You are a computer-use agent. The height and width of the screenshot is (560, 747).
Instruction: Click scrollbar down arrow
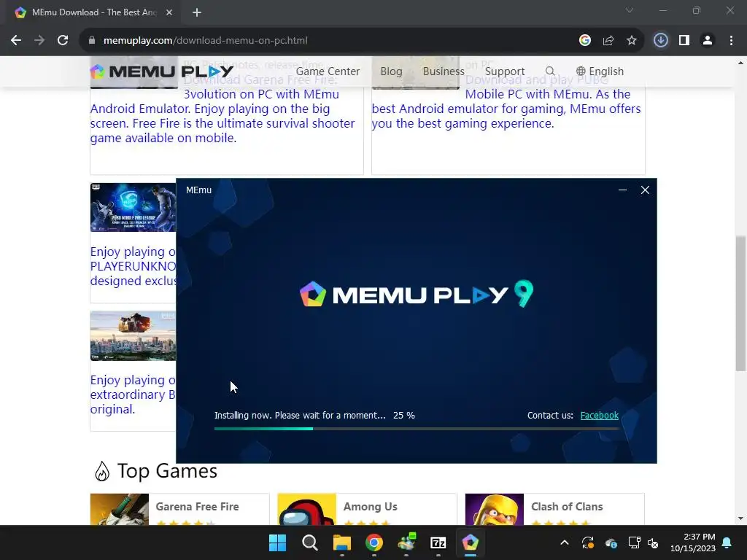point(740,518)
